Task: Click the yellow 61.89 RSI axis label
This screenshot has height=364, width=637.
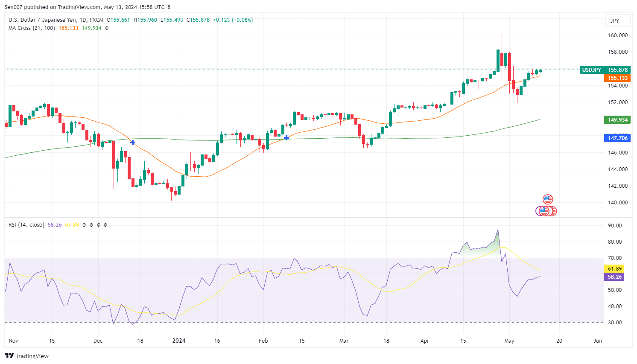Action: [614, 268]
